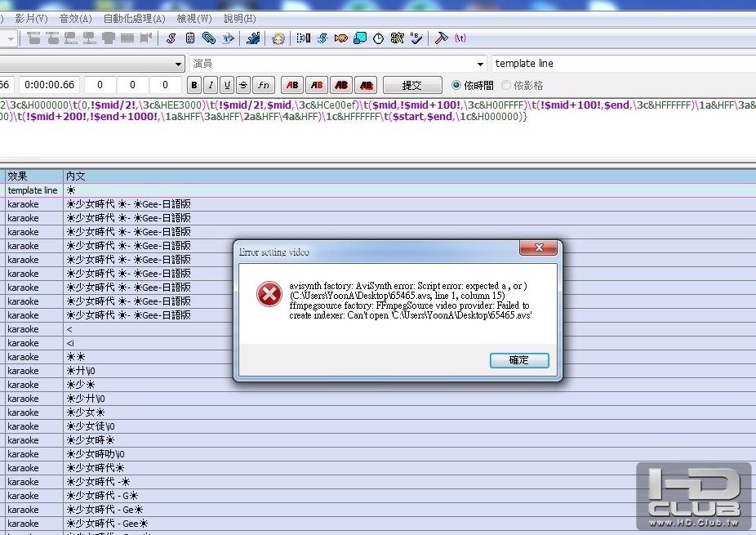756x535 pixels.
Task: Open the 自動化處理(A) menu
Action: pos(135,18)
